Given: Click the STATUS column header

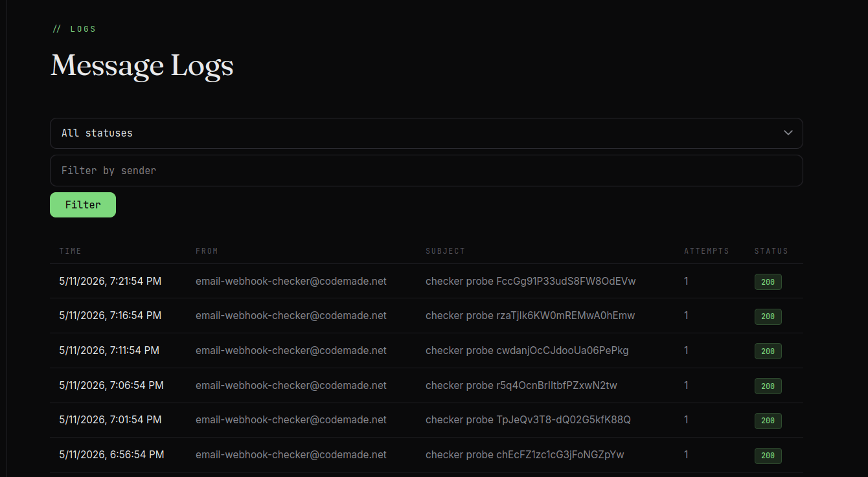Looking at the screenshot, I should [771, 251].
